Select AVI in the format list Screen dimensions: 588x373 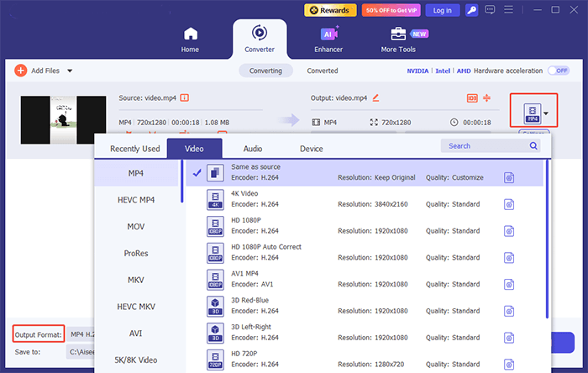(x=136, y=333)
